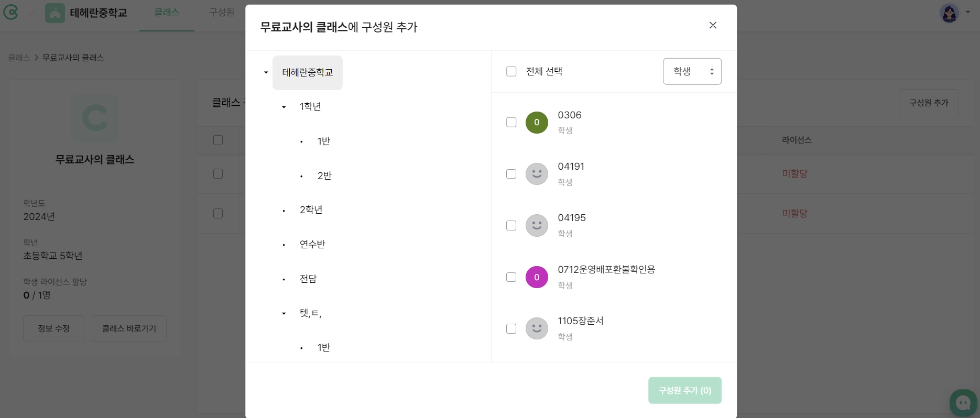Click the green 0306 student avatar
Screen dimensions: 980x418
(x=537, y=123)
